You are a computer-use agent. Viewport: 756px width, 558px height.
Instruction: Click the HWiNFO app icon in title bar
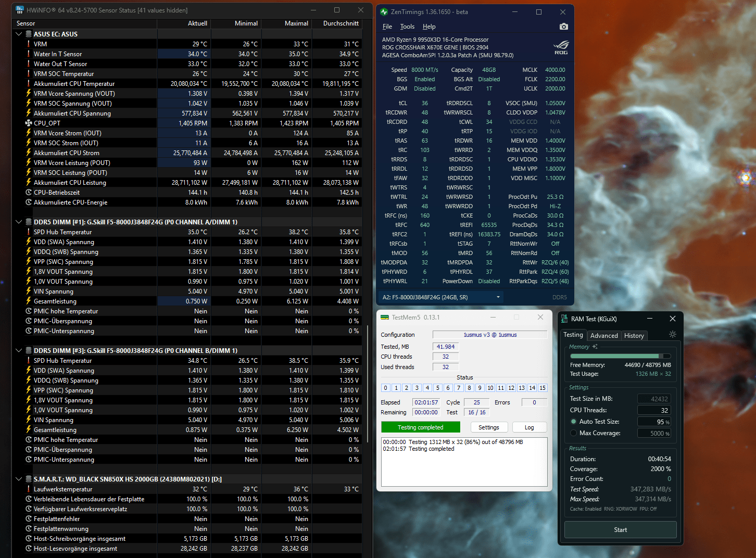20,10
